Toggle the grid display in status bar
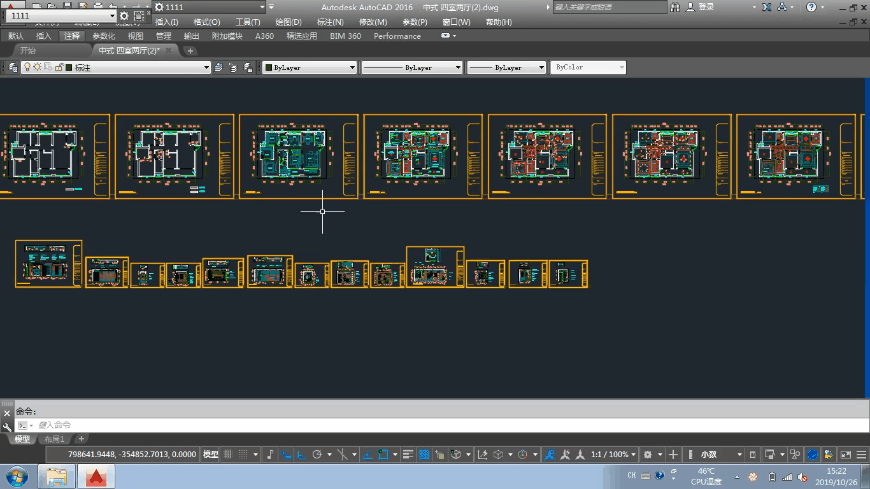This screenshot has width=870, height=489. coord(228,455)
